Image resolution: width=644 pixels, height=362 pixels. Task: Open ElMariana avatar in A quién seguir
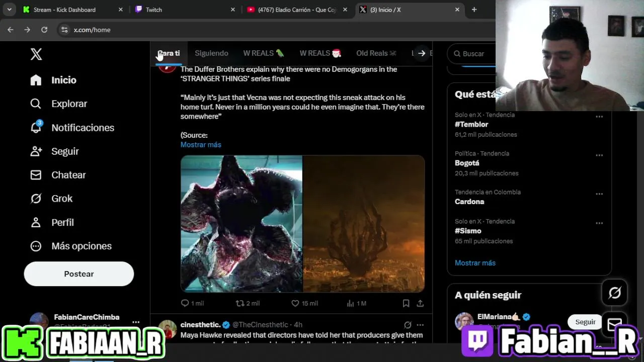click(464, 322)
